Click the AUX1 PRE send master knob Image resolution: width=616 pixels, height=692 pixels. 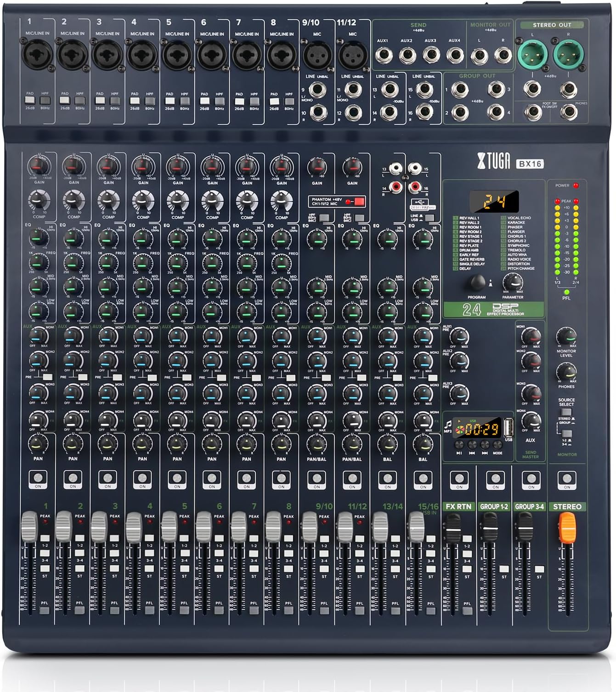coord(460,336)
